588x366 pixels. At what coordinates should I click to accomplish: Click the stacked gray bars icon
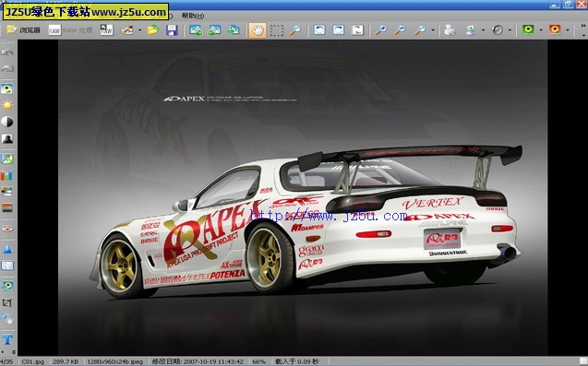click(7, 192)
